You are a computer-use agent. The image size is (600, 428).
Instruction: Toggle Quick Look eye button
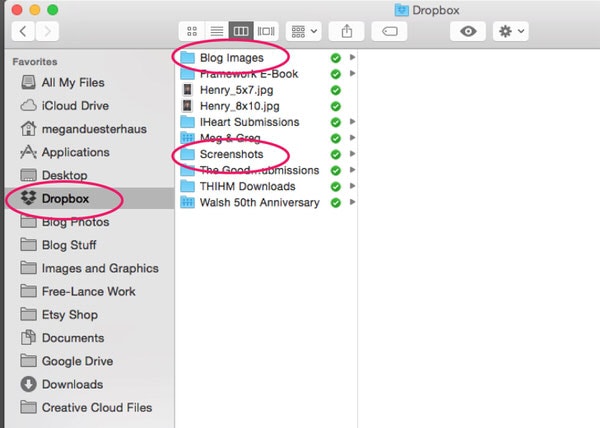pos(468,31)
